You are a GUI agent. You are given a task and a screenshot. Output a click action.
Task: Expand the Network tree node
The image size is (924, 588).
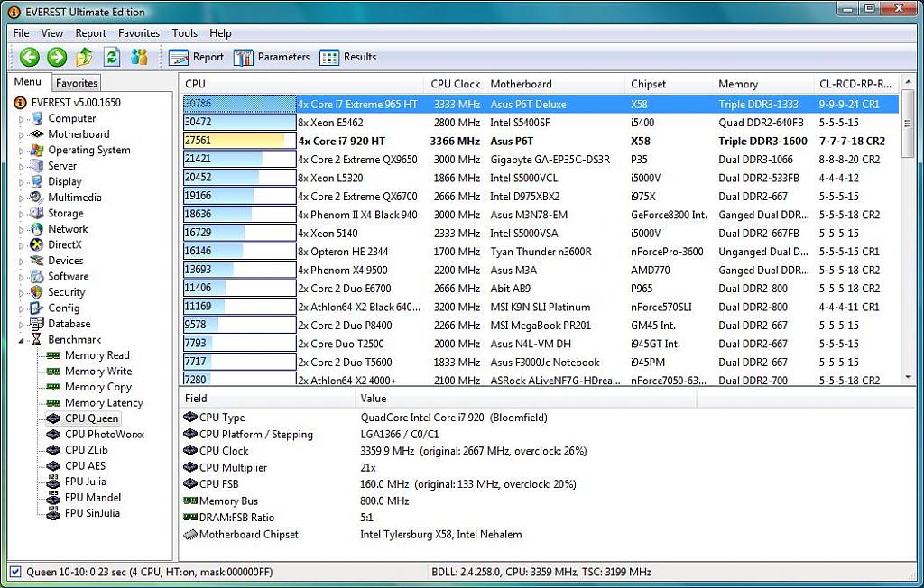click(22, 230)
